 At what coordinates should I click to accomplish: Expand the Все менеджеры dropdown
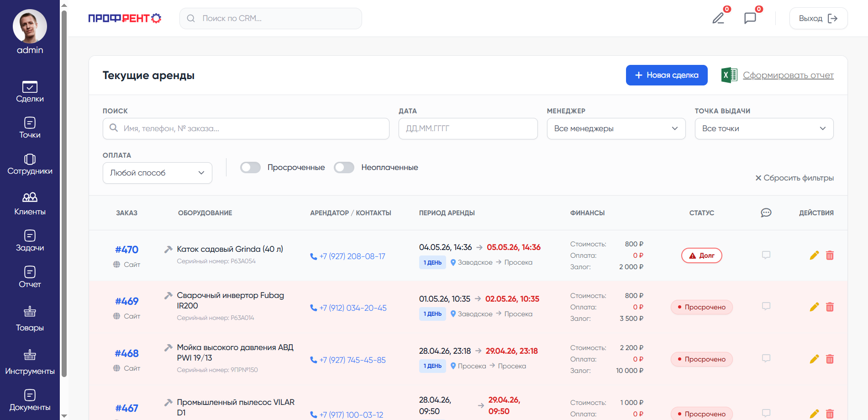pos(616,128)
